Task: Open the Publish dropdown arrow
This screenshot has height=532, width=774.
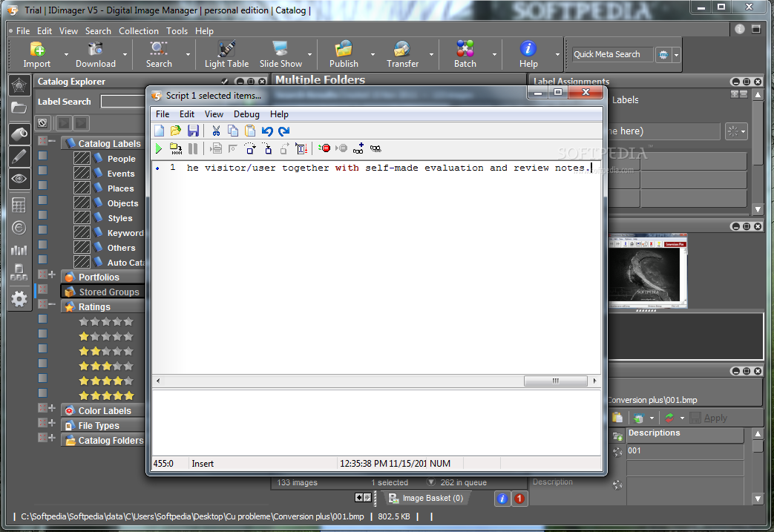Action: [x=373, y=55]
